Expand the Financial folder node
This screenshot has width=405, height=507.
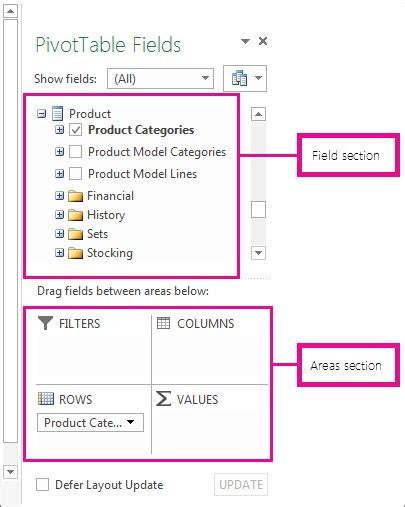tap(59, 196)
